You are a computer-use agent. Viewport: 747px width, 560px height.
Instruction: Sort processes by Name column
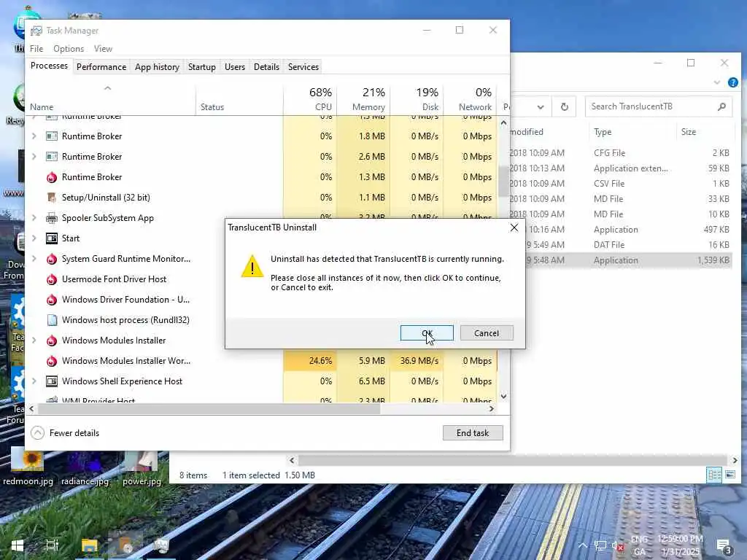click(111, 99)
